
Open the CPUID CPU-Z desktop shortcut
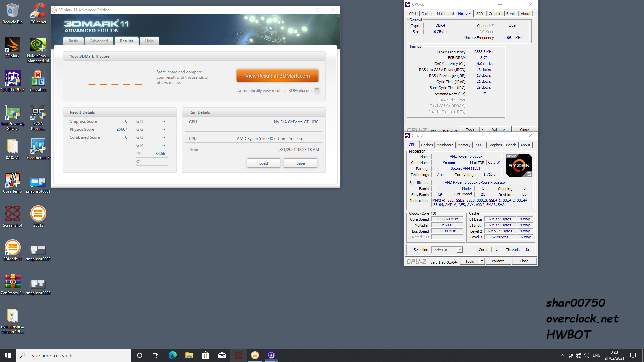pos(13,81)
